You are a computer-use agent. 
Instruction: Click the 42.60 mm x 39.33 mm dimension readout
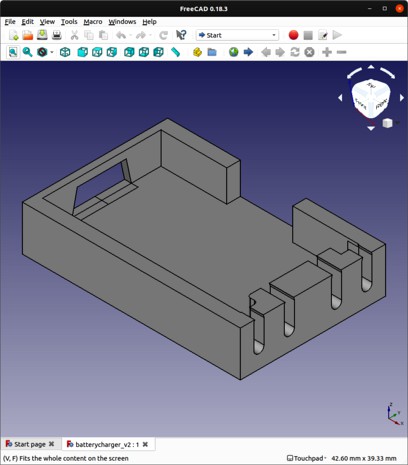point(364,458)
